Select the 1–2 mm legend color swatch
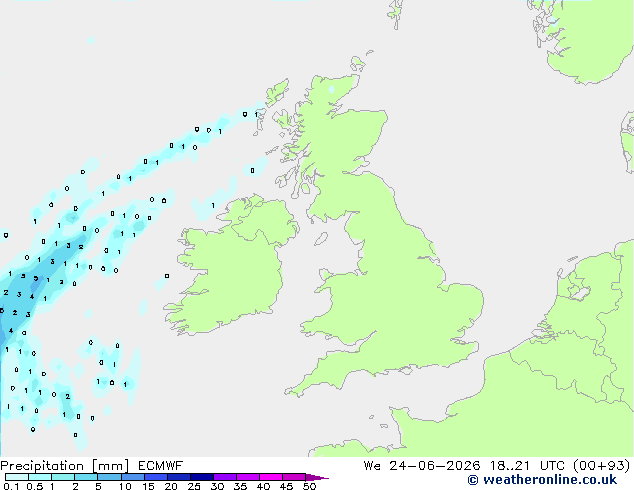Viewport: 634px width, 490px height. pyautogui.click(x=63, y=477)
